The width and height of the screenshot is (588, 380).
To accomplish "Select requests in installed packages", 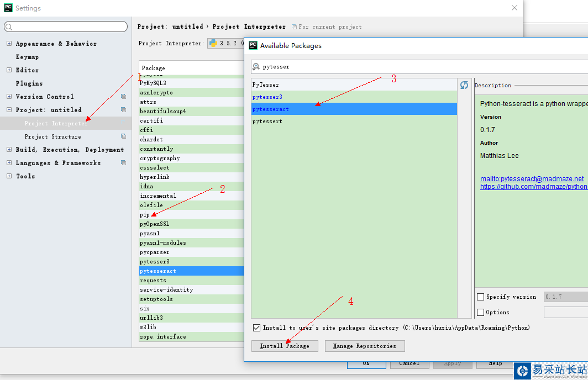I will click(191, 281).
